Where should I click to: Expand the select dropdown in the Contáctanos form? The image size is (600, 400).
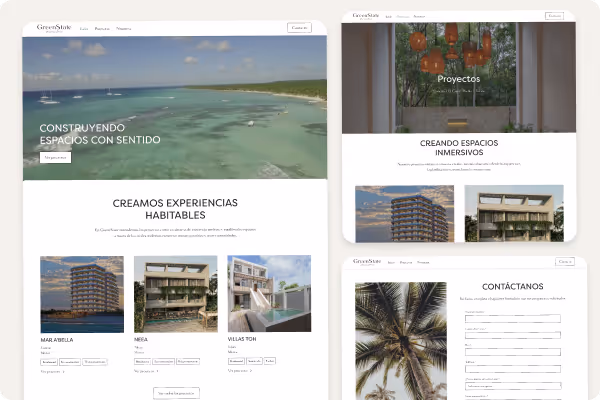(x=513, y=386)
